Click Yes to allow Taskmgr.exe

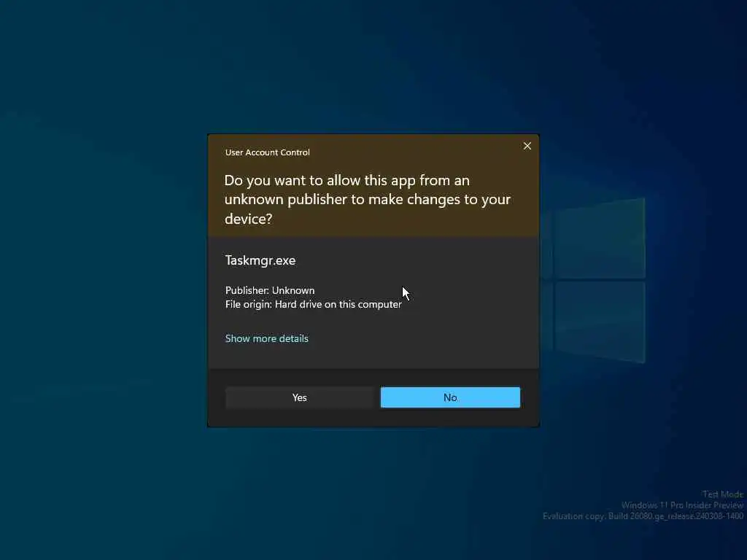point(299,397)
